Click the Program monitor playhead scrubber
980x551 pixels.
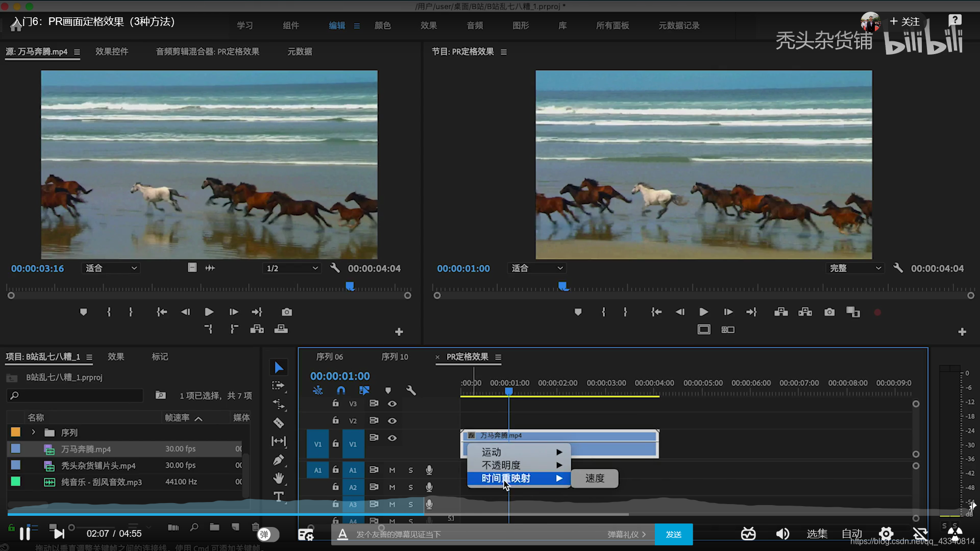pos(563,287)
